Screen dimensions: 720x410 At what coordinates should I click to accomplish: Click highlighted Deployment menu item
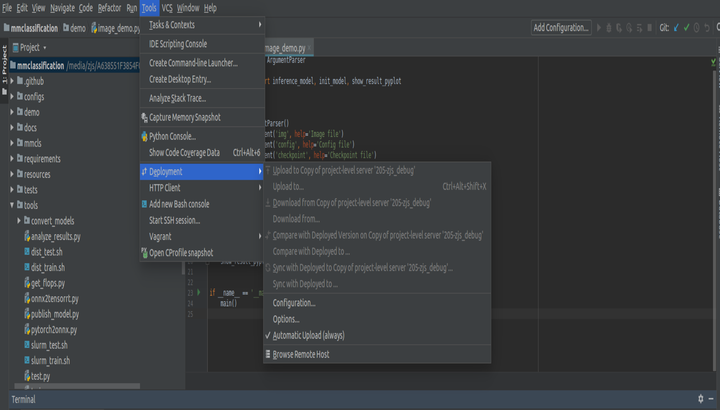[202, 172]
